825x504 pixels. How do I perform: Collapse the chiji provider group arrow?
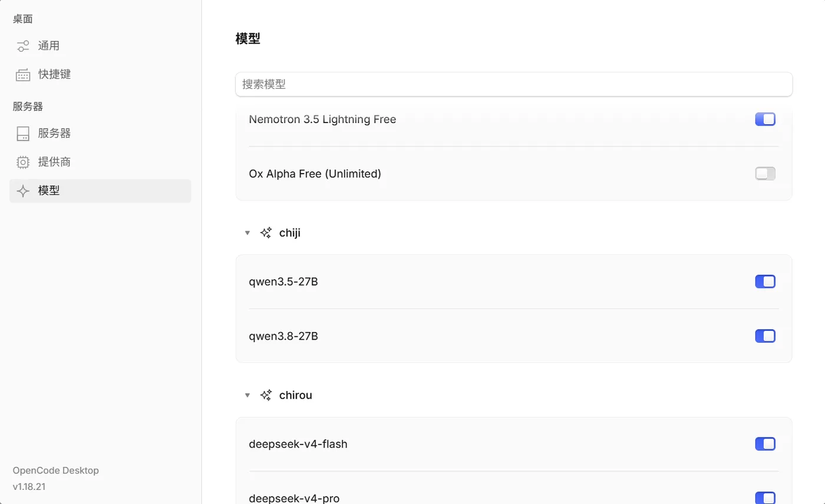coord(247,233)
